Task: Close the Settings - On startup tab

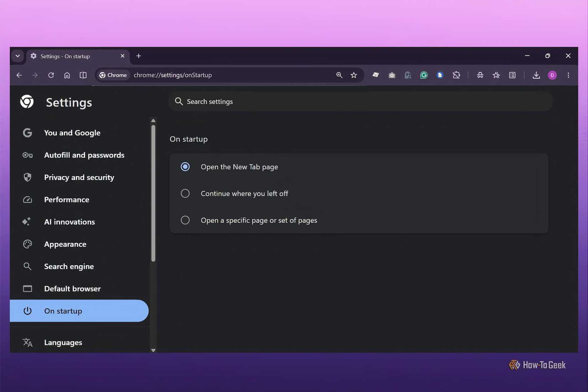Action: pos(123,56)
